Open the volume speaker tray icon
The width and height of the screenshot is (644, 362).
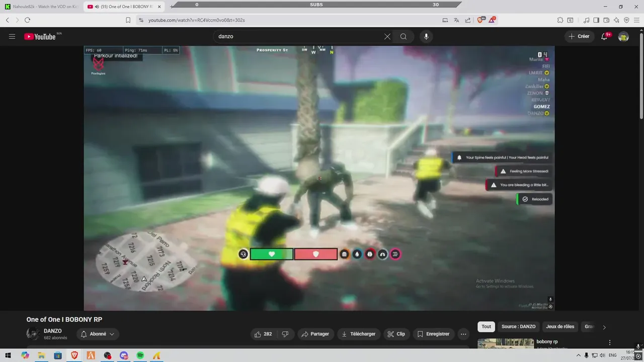pos(603,355)
